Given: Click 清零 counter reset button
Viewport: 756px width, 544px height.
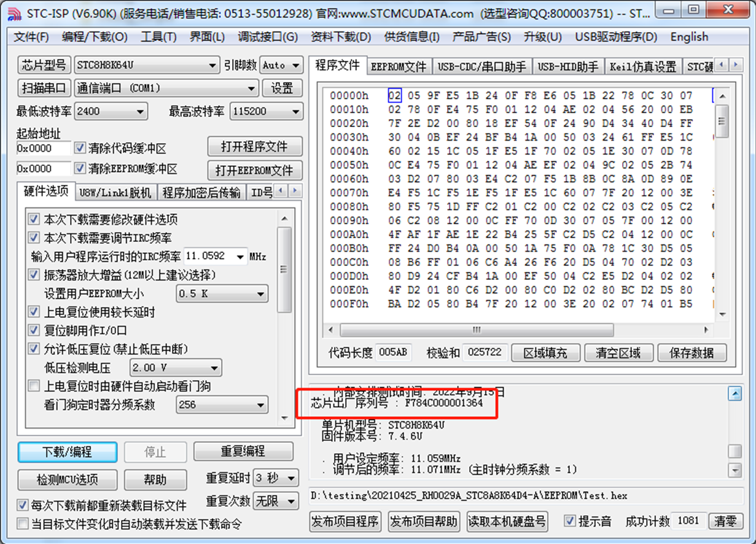Looking at the screenshot, I should (725, 521).
